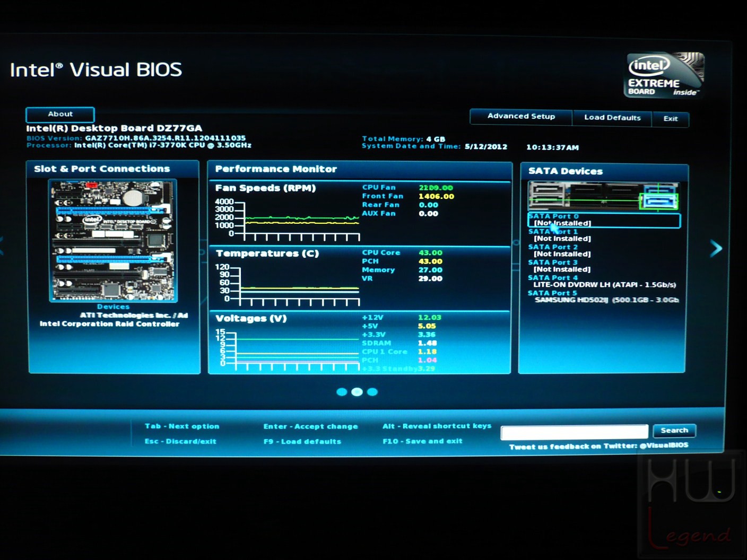Click the SATA Devices header

(x=566, y=171)
